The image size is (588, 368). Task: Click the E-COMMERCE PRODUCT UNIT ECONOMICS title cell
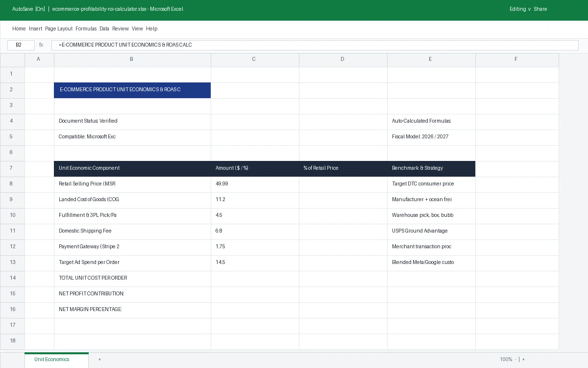point(132,90)
